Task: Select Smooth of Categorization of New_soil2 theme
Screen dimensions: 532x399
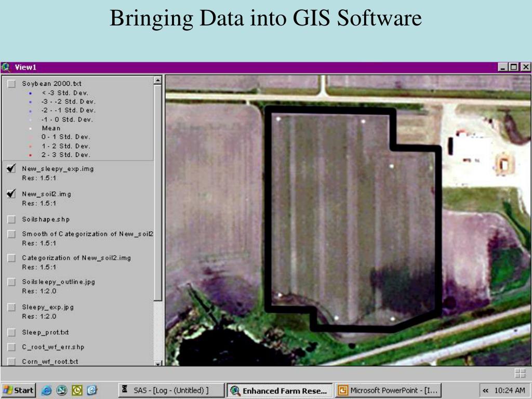Action: (87, 234)
